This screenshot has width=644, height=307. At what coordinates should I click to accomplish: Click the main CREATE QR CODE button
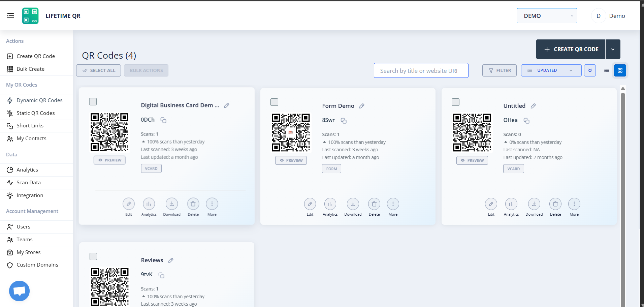pos(571,49)
